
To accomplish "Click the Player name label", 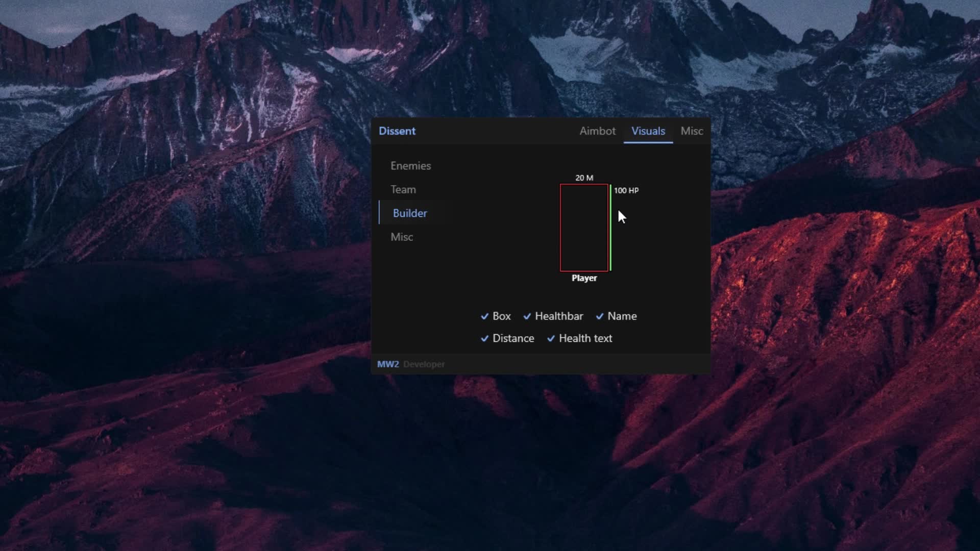I will coord(584,278).
